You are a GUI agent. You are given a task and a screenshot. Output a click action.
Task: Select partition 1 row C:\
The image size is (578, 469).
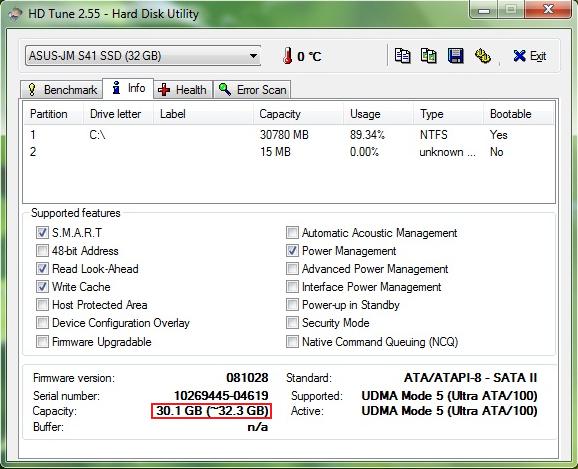pos(289,135)
